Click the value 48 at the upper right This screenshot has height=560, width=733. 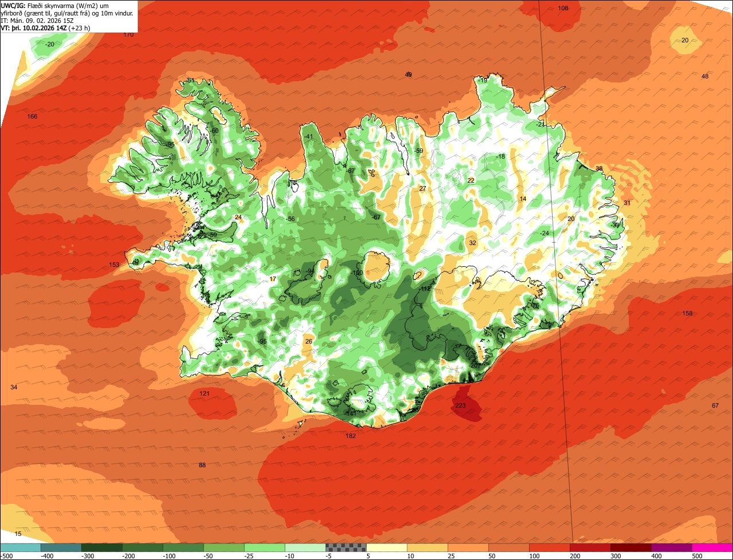705,77
